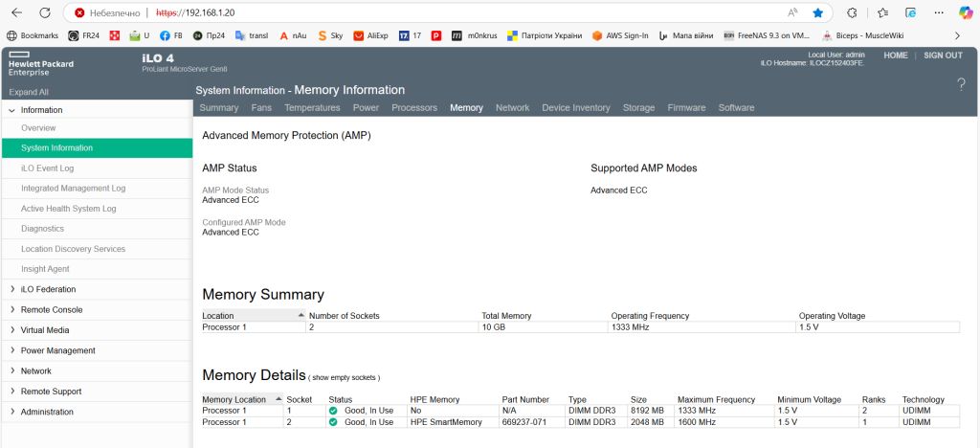980x448 pixels.
Task: Open the nAu bookmark
Action: (293, 35)
